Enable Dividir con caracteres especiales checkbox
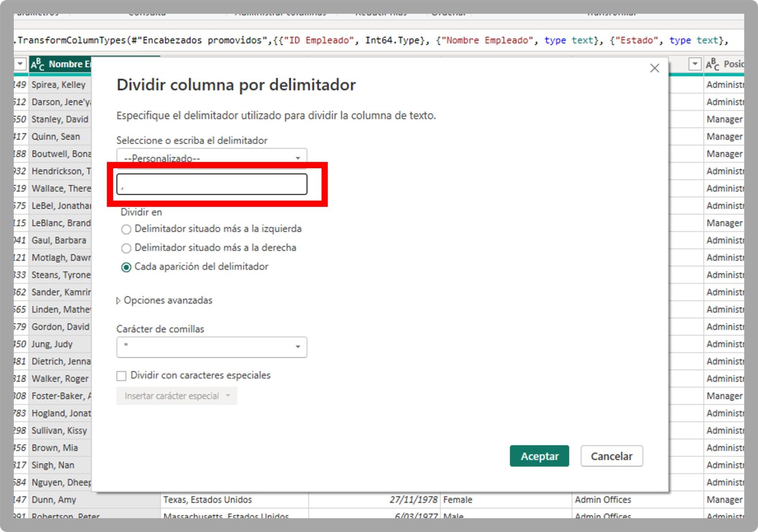758x532 pixels. (121, 376)
